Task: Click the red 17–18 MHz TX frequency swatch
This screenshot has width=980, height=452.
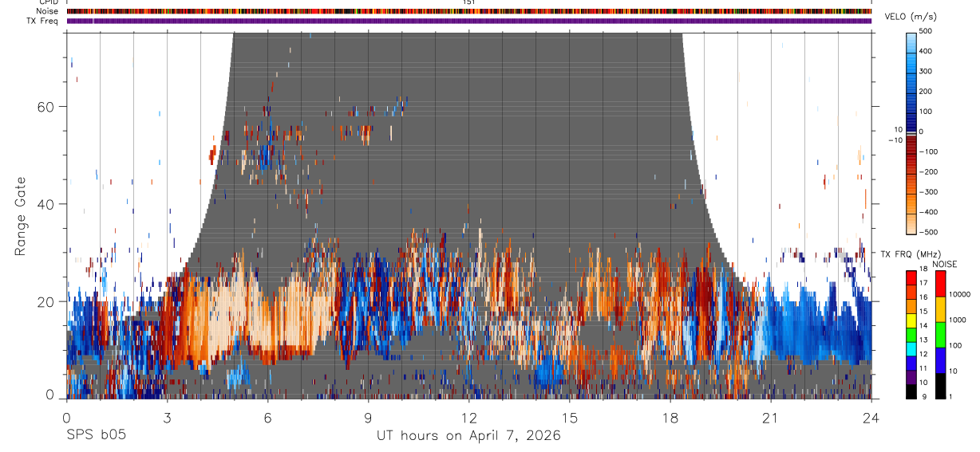Action: pos(911,277)
